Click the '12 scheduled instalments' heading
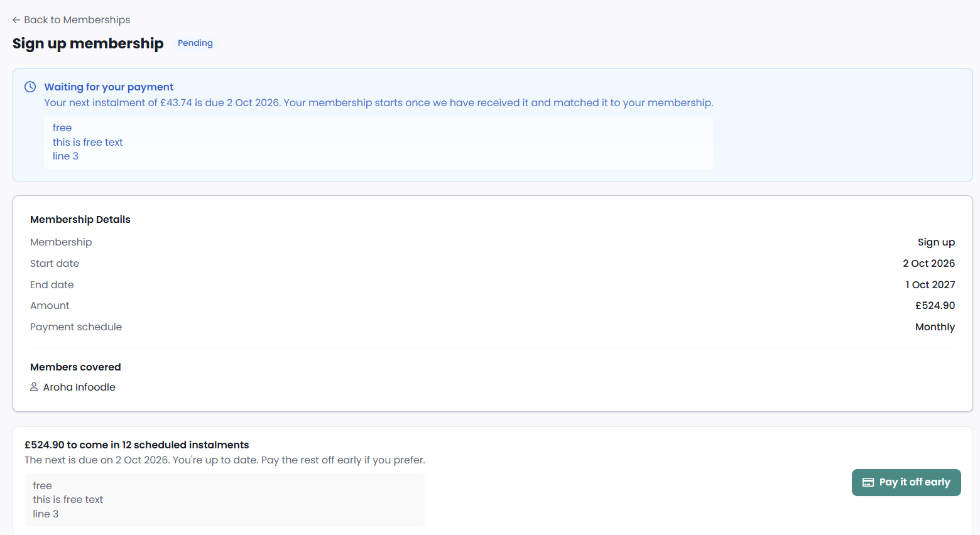 137,445
